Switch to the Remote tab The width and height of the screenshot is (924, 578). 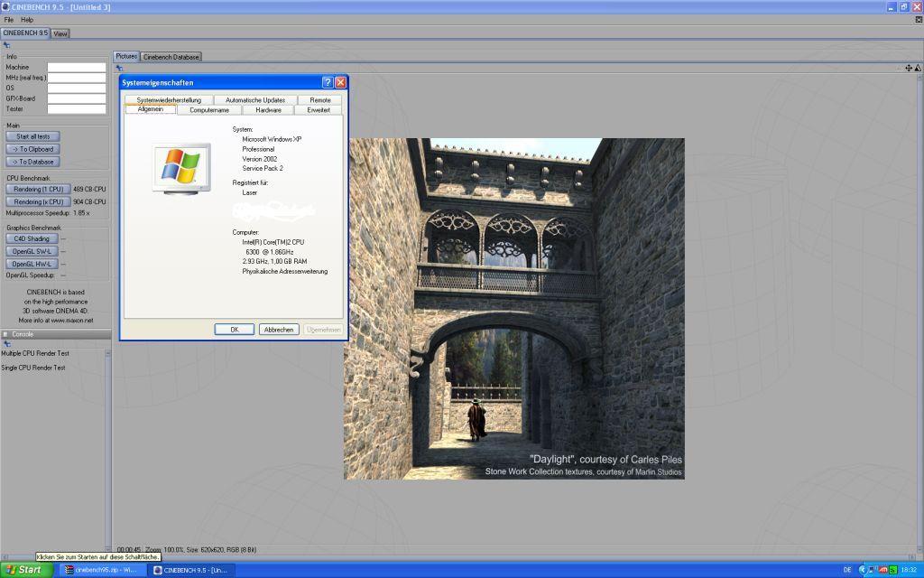click(x=320, y=100)
